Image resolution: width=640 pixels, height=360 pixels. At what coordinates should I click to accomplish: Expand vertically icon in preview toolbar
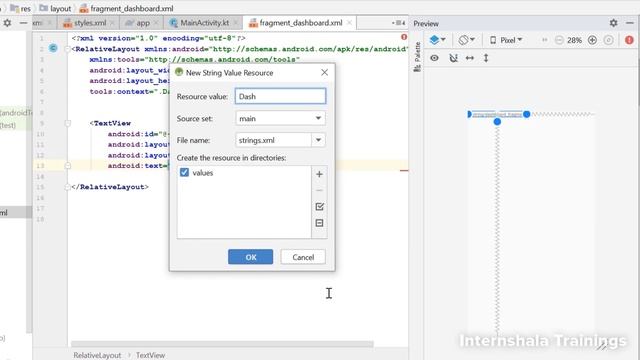point(486,58)
